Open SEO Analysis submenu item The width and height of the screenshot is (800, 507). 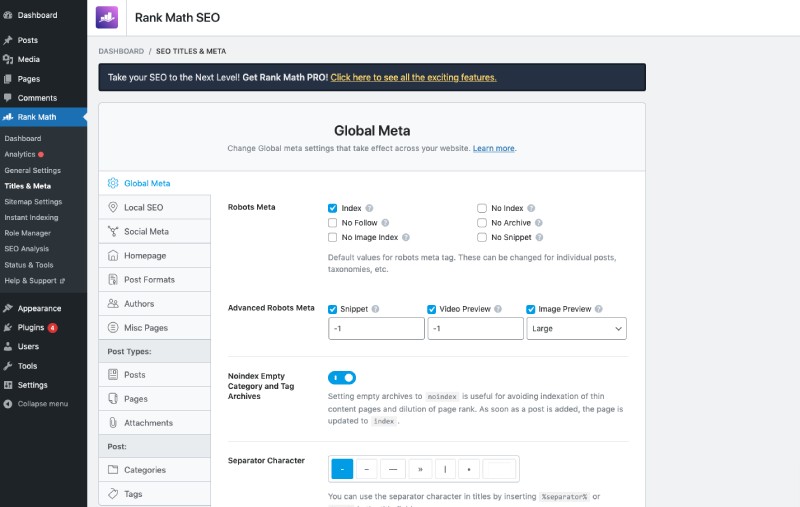pos(27,249)
